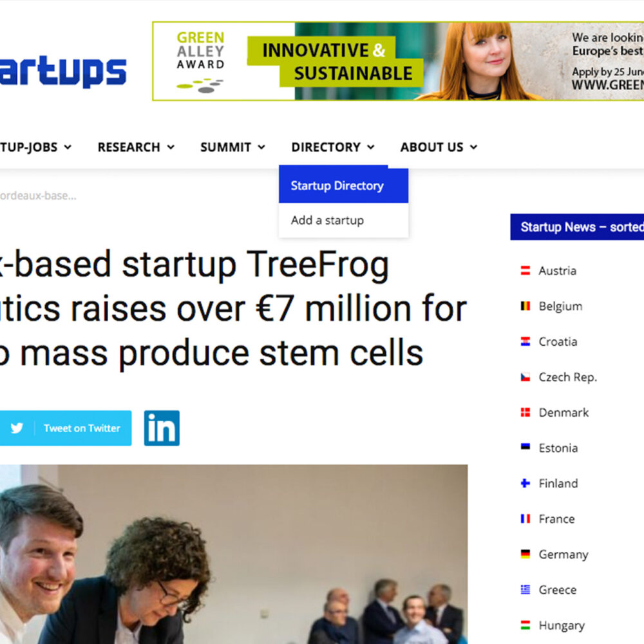Viewport: 644px width, 644px height.
Task: Click the Finland flag icon
Action: coord(526,484)
